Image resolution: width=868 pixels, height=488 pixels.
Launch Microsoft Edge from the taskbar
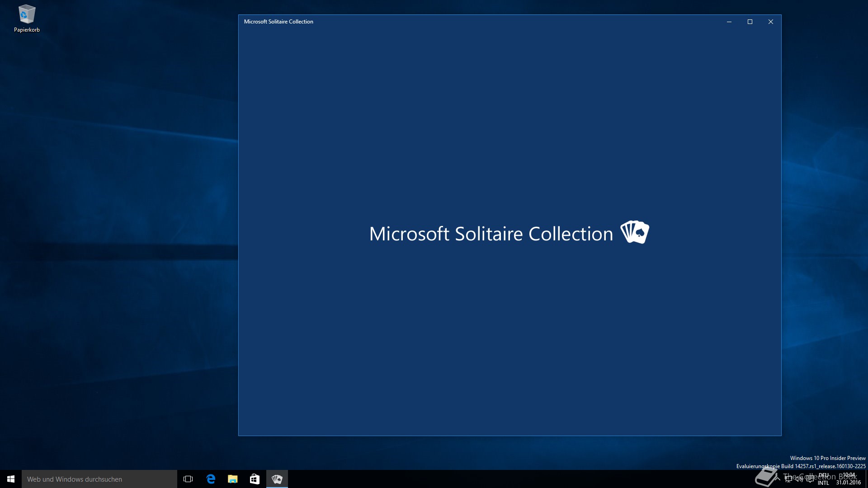click(211, 479)
